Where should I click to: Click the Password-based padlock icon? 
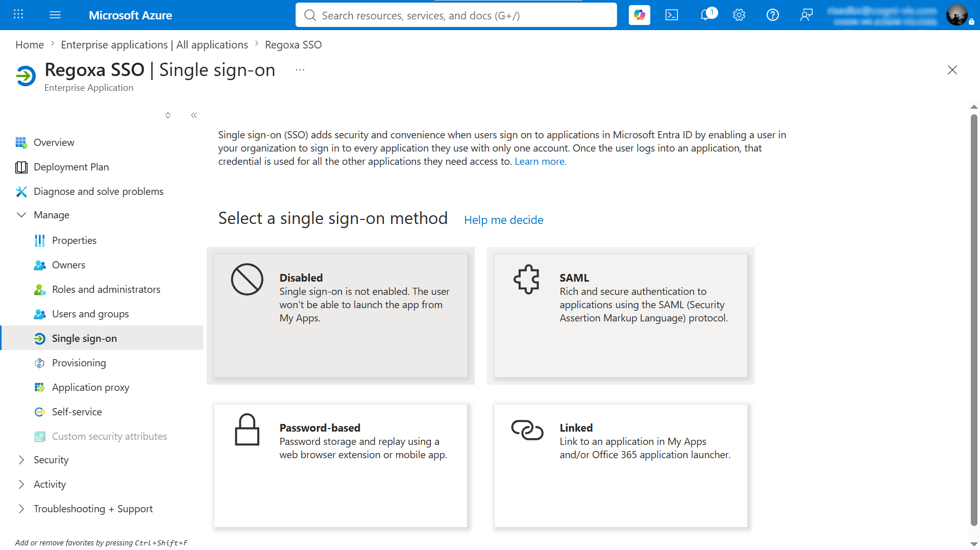(x=247, y=430)
